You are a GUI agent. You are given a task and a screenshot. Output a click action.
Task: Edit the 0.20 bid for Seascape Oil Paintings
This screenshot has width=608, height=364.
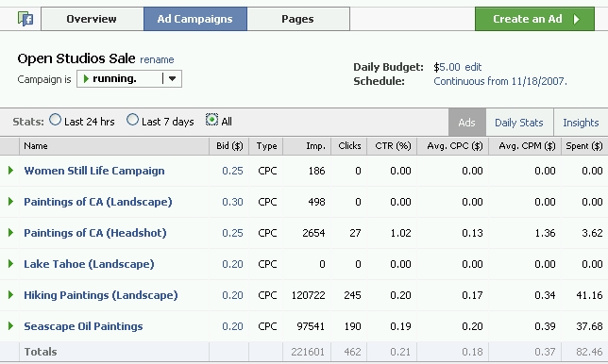coord(232,326)
